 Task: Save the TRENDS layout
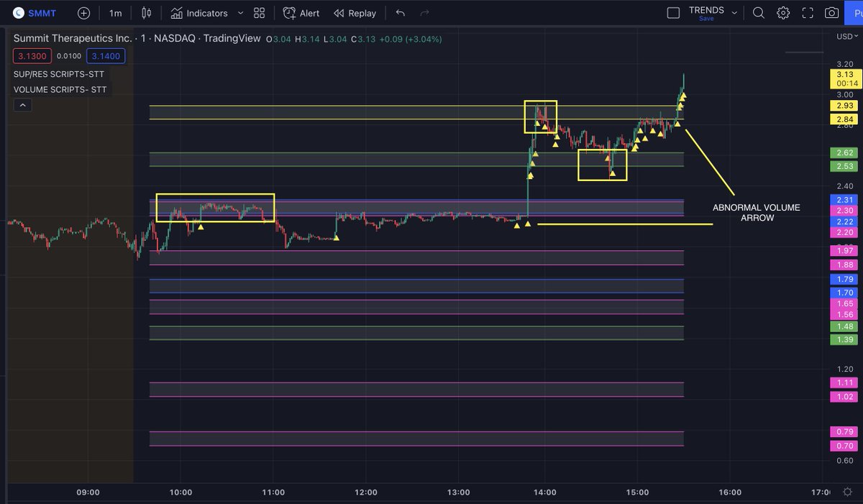pyautogui.click(x=706, y=19)
